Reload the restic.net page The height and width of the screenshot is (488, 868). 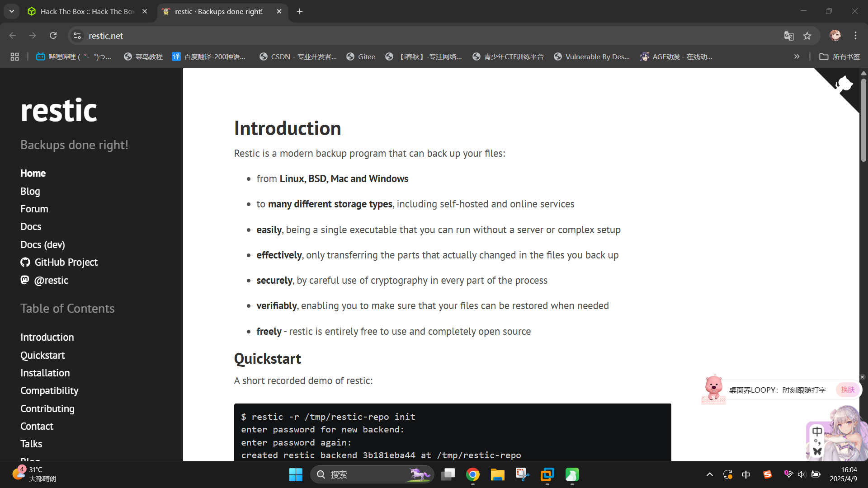(x=53, y=36)
